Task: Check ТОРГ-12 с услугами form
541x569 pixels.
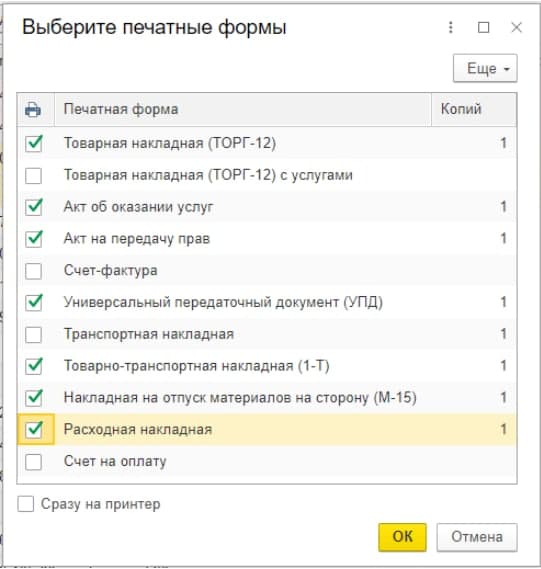Action: (x=33, y=175)
